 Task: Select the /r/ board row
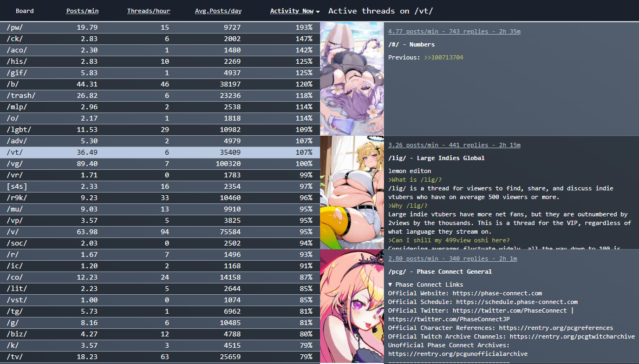click(x=160, y=254)
